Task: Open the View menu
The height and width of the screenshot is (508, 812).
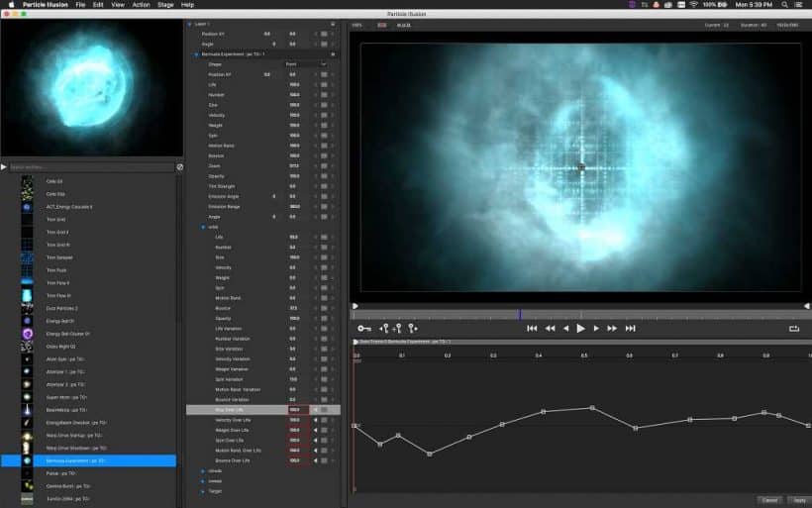Action: tap(118, 5)
